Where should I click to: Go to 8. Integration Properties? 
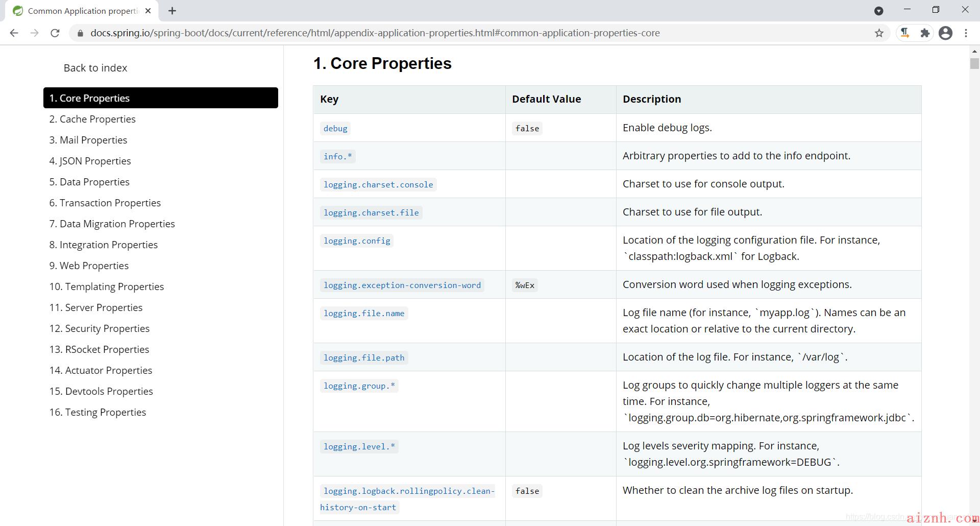104,245
